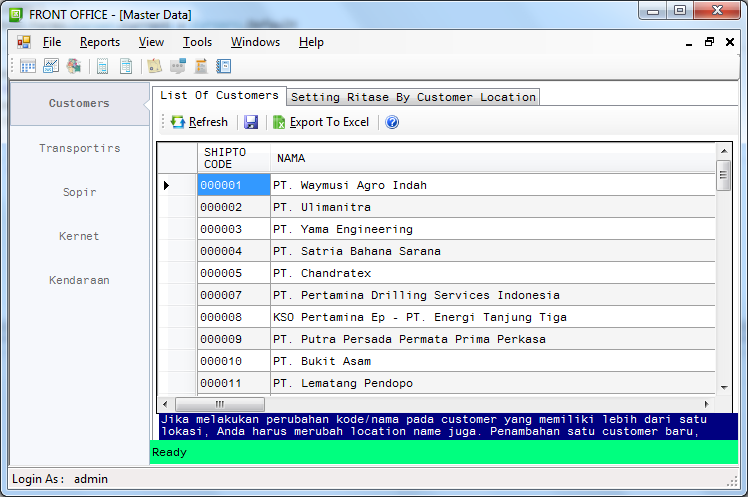The width and height of the screenshot is (748, 497).
Task: Click the chat bubble toolbar icon
Action: [178, 66]
